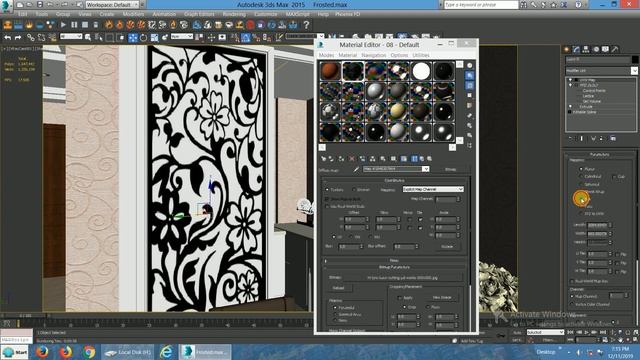Open Utilities command panel tab icon
Screen dimensions: 640x360
click(x=615, y=49)
